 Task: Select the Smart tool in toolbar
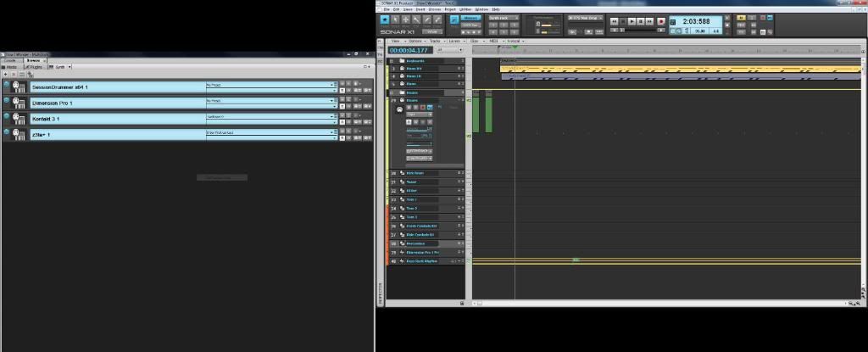(x=385, y=19)
